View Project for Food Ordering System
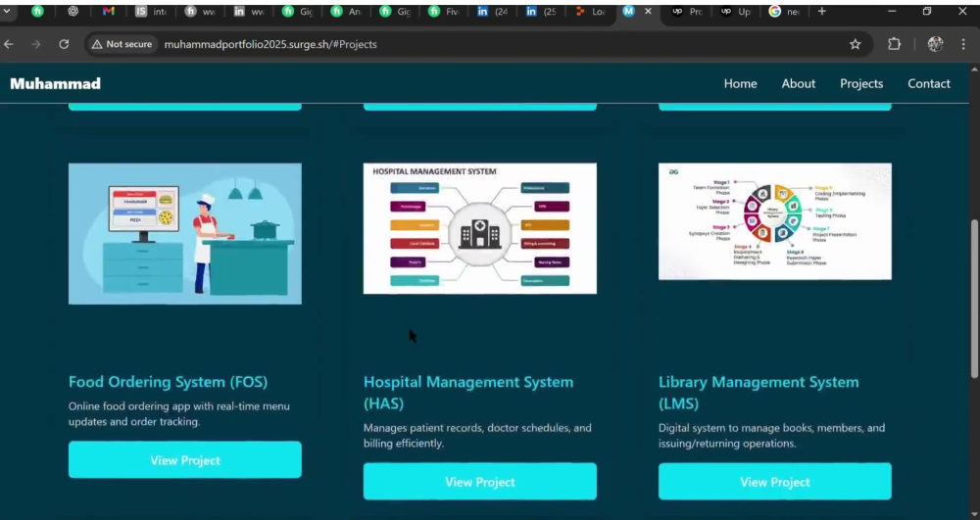This screenshot has width=980, height=520. tap(185, 460)
